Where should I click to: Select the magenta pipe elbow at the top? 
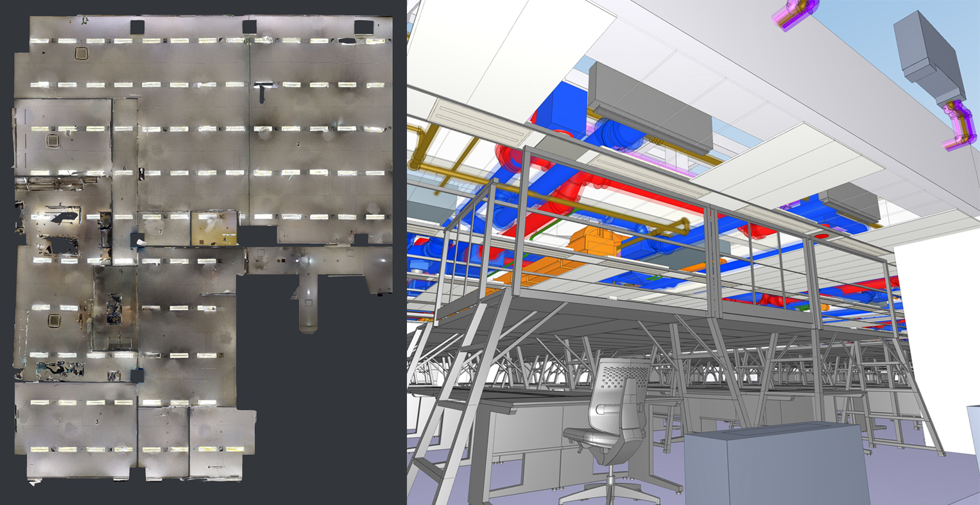coord(798,14)
